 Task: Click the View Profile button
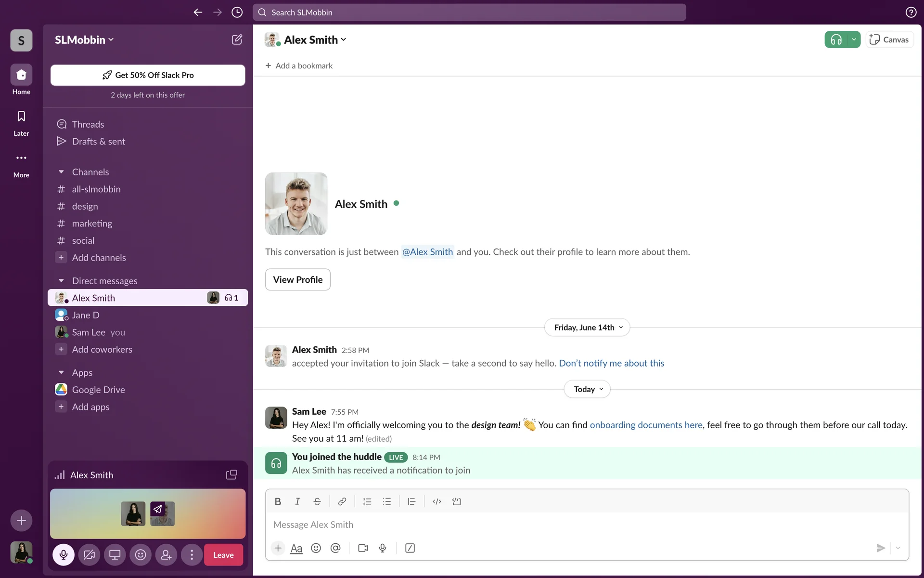297,279
